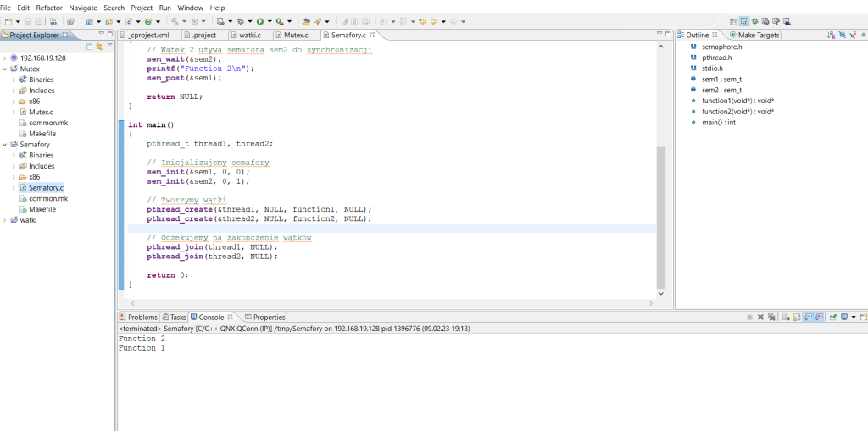Image resolution: width=868 pixels, height=431 pixels.
Task: Select function1 in the Outline view
Action: [x=737, y=101]
